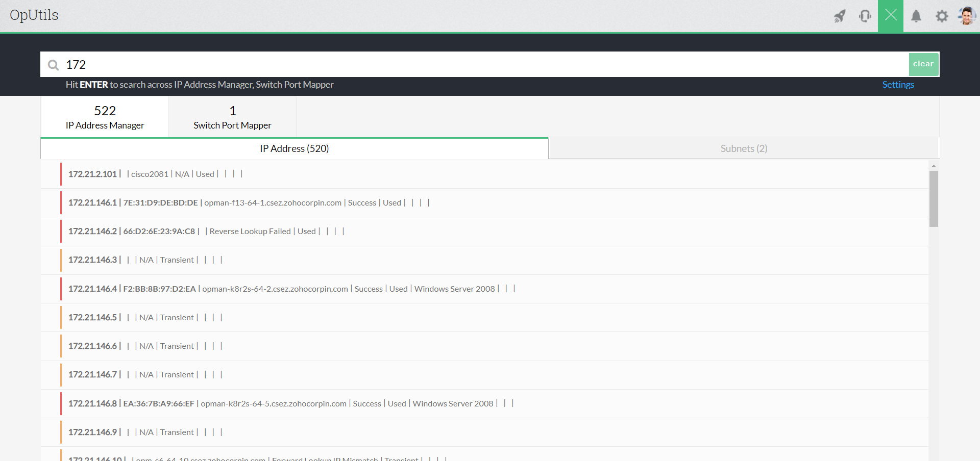Click the rocket quick-launch icon

tap(840, 16)
